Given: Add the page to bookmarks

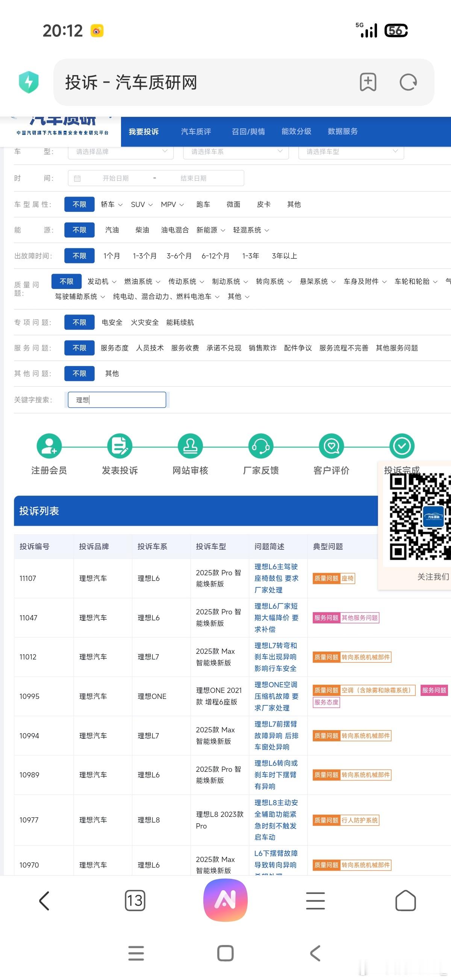Looking at the screenshot, I should point(368,82).
